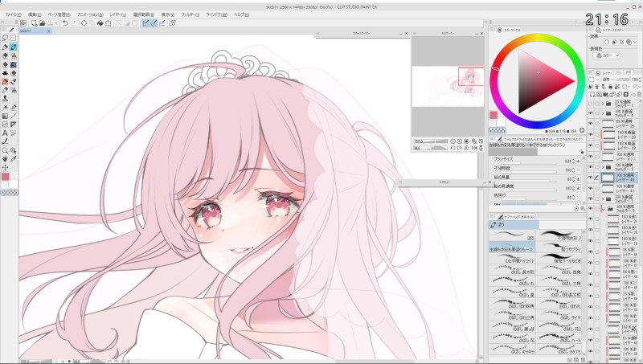Click the Lock layer padlock icon
The height and width of the screenshot is (364, 643).
(611, 87)
